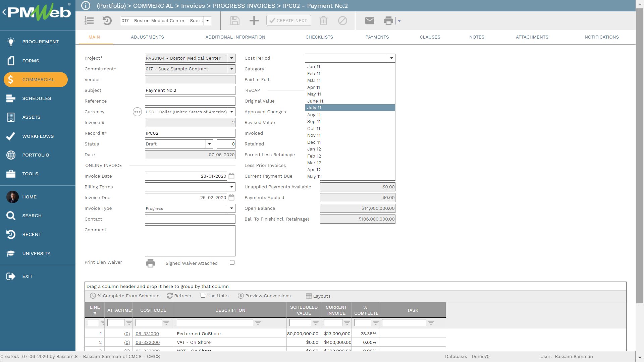The width and height of the screenshot is (644, 362).
Task: Click Description column filter box
Action: tap(215, 323)
